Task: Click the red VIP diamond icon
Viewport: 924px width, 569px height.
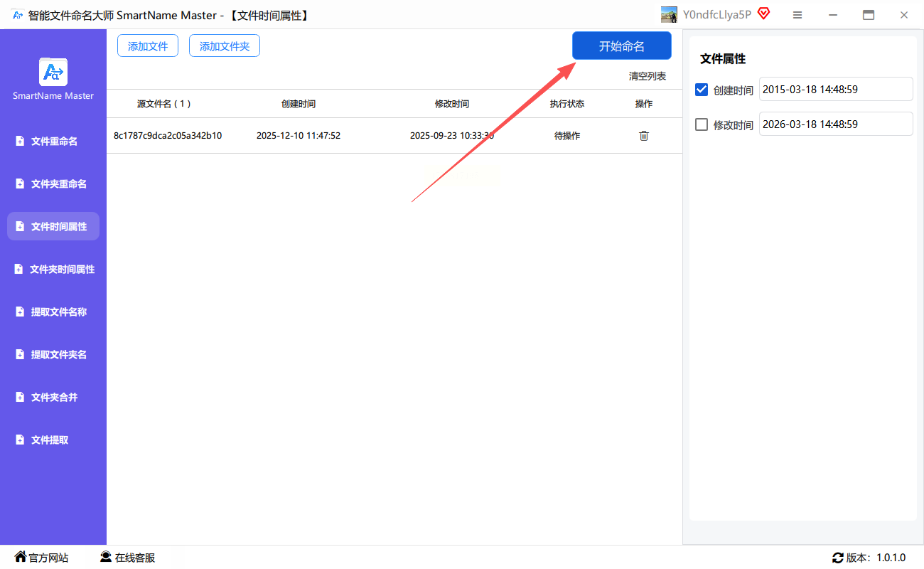Action: click(763, 14)
